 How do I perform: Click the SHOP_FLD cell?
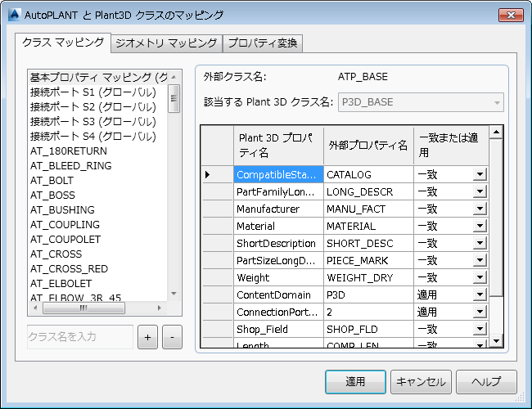[x=369, y=330]
